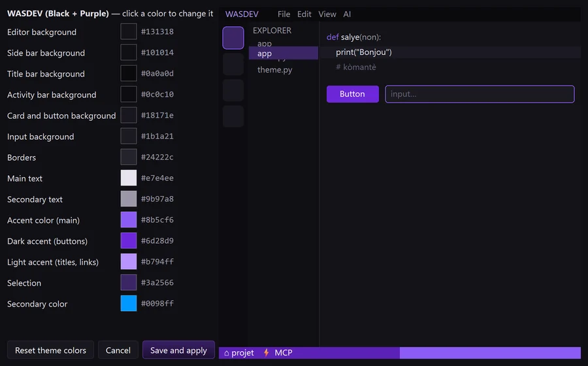Click Save and apply
This screenshot has width=588, height=366.
coord(178,350)
